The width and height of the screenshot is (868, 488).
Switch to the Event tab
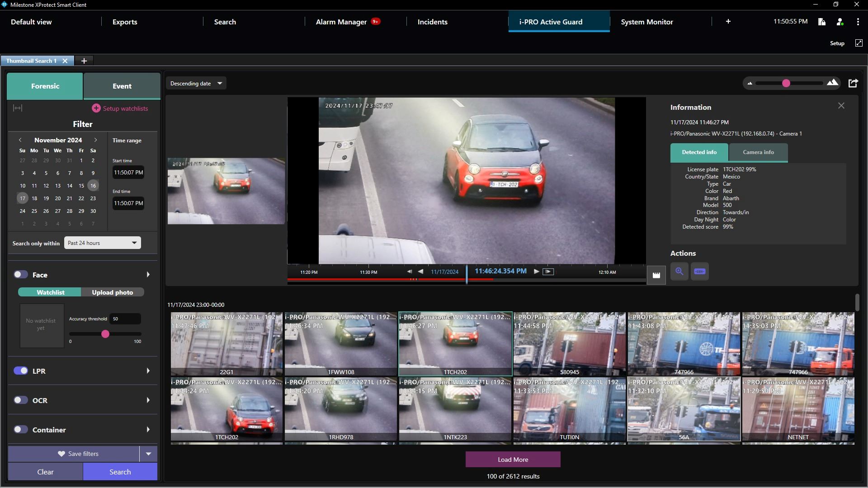point(122,86)
